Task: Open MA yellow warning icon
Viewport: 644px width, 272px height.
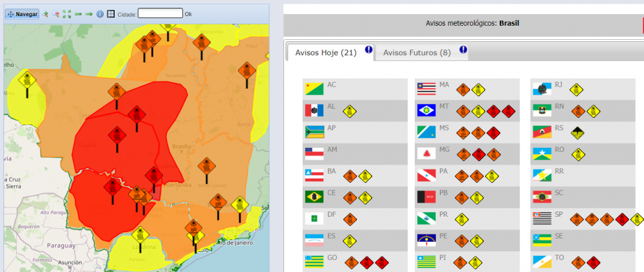Action: point(478,89)
